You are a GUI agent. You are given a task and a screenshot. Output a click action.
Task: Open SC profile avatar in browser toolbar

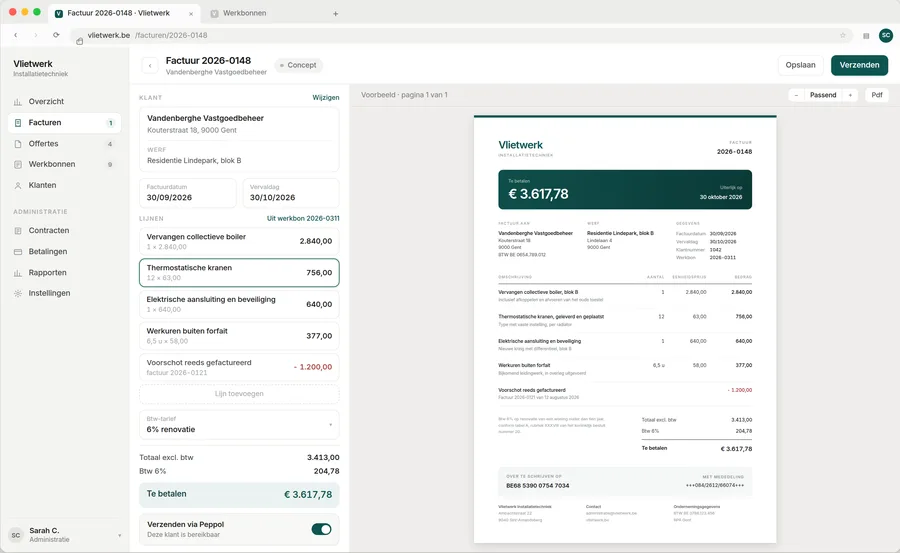886,35
